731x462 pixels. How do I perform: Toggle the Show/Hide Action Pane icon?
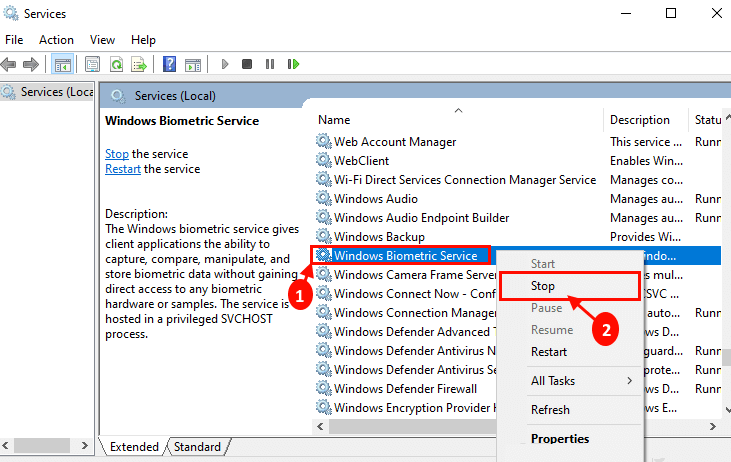[x=193, y=64]
